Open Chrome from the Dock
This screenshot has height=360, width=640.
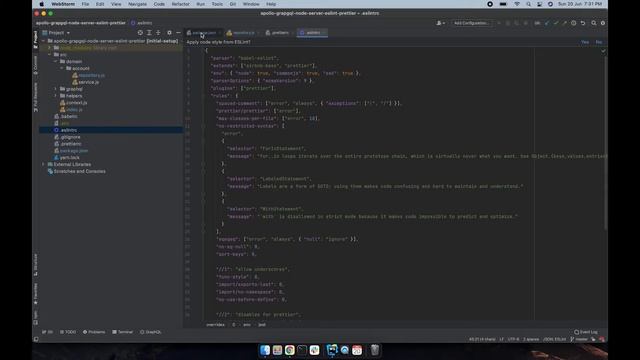pos(290,350)
